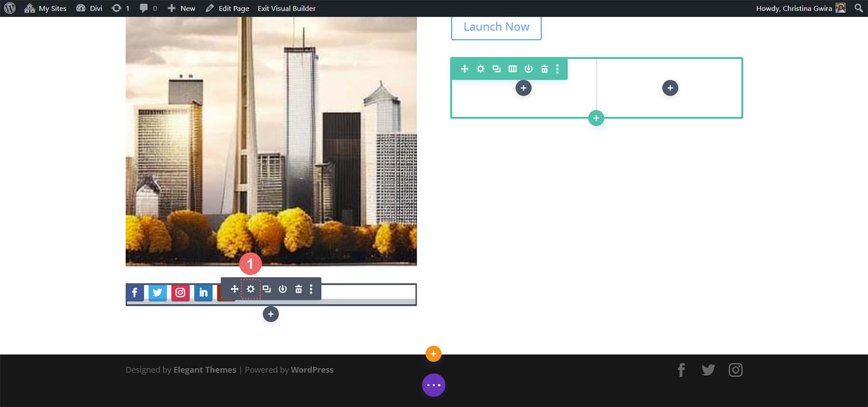The height and width of the screenshot is (407, 868).
Task: Open module settings gear in dark toolbar
Action: click(x=250, y=289)
